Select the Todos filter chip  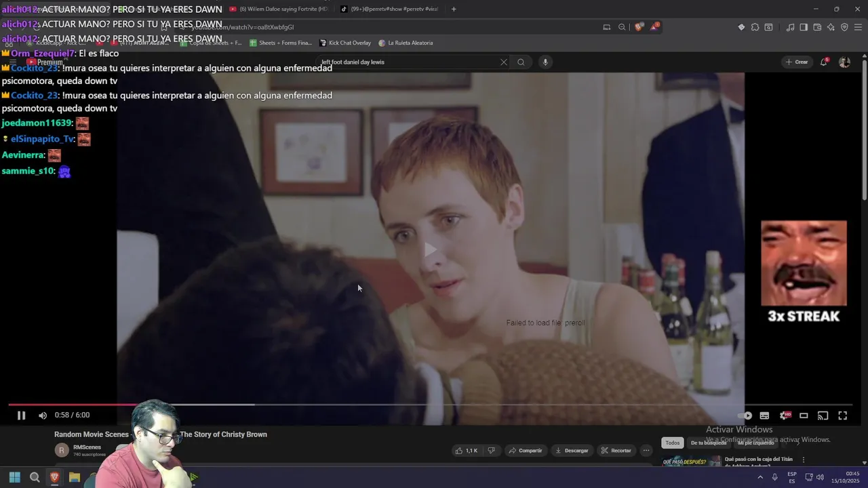click(x=672, y=443)
